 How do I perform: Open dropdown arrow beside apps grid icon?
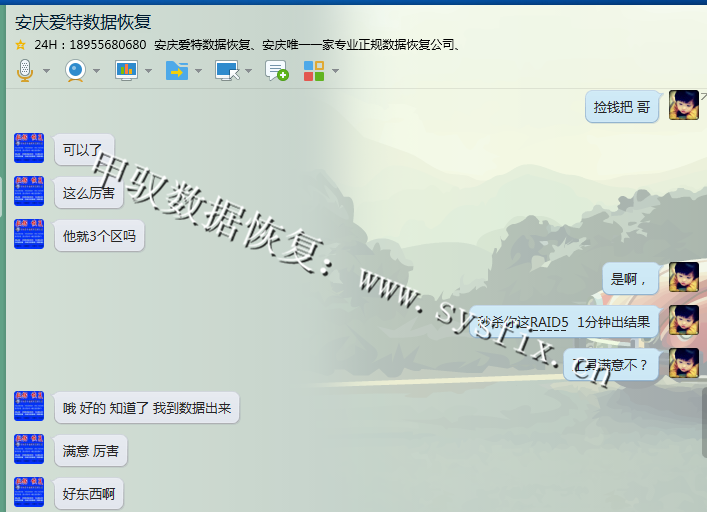[335, 71]
